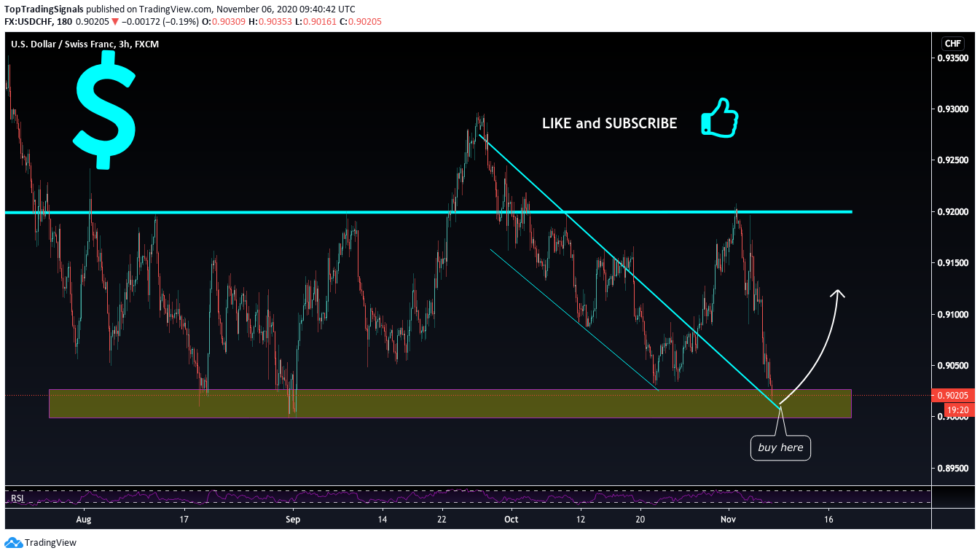Click the H:0.90353 high value
The image size is (980, 556).
pyautogui.click(x=271, y=22)
